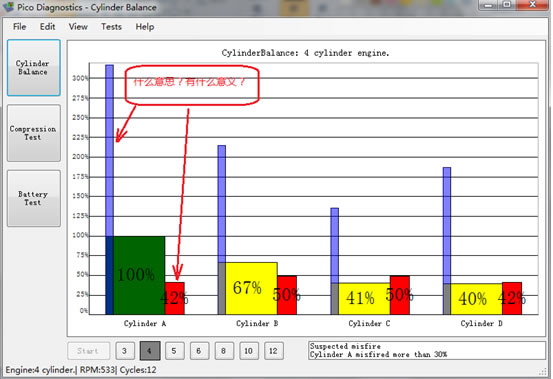553x379 pixels.
Task: Click the green 100% Cylinder A bar
Action: tap(139, 275)
